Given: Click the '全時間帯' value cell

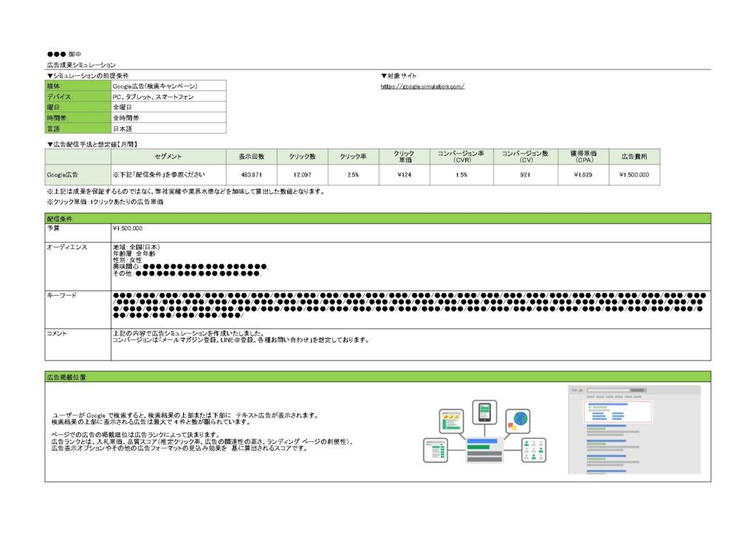Looking at the screenshot, I should [x=169, y=117].
